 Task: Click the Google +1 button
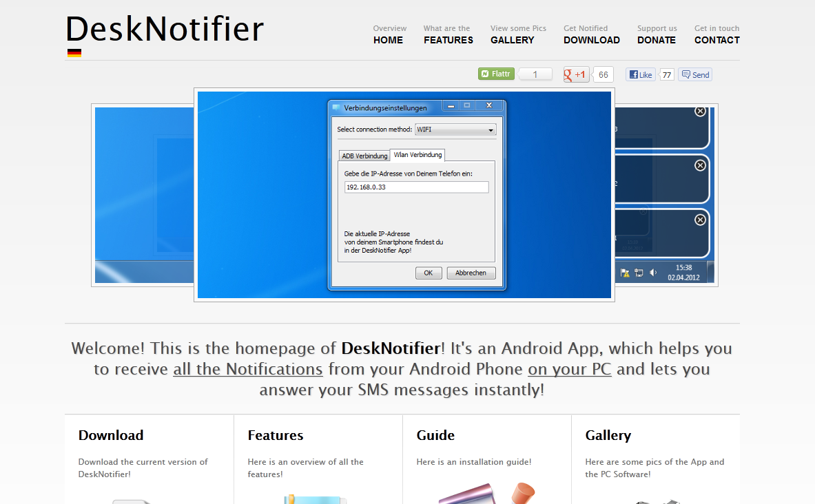[x=576, y=74]
